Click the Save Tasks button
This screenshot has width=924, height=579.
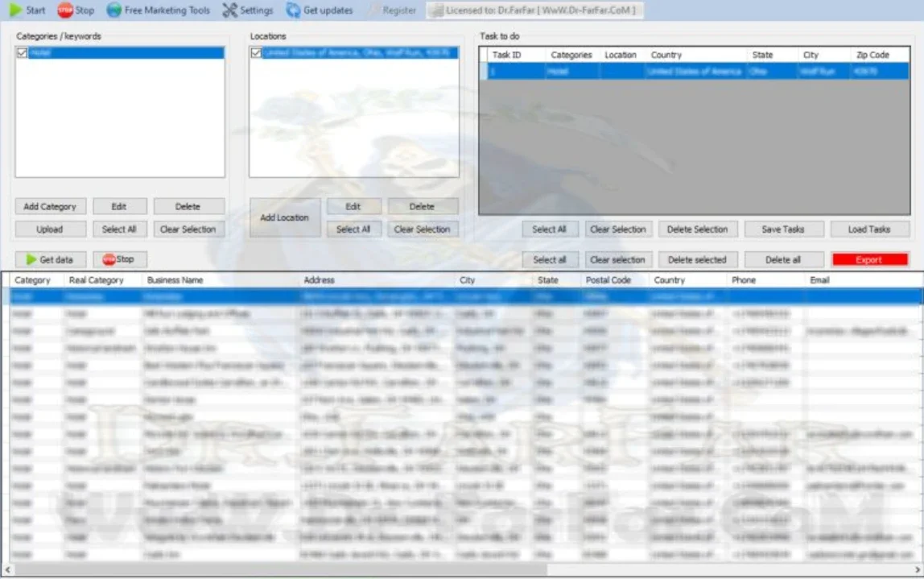point(783,230)
